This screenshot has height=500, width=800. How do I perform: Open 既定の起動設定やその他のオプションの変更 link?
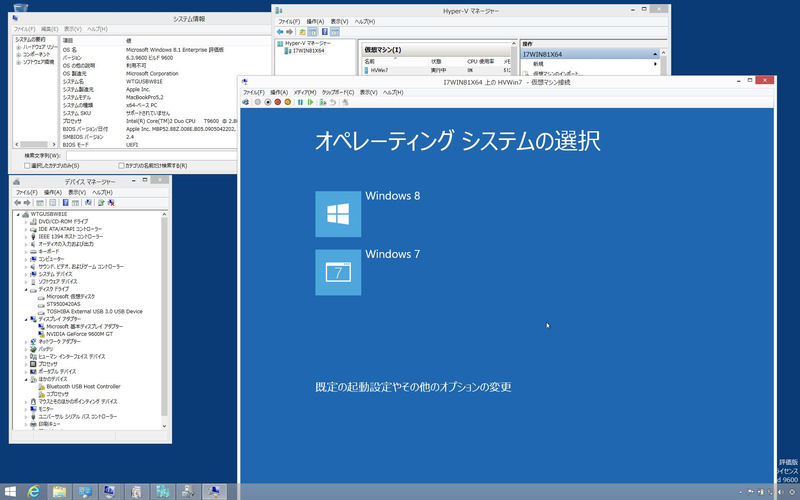click(x=413, y=387)
